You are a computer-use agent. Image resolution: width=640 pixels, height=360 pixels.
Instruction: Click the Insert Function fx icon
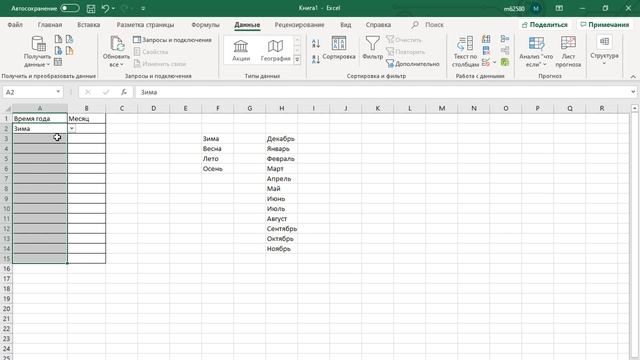(x=124, y=92)
